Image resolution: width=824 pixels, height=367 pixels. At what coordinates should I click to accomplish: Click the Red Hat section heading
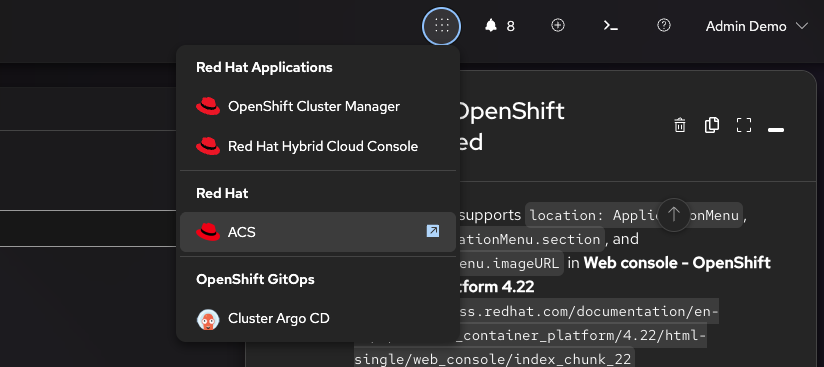(222, 193)
